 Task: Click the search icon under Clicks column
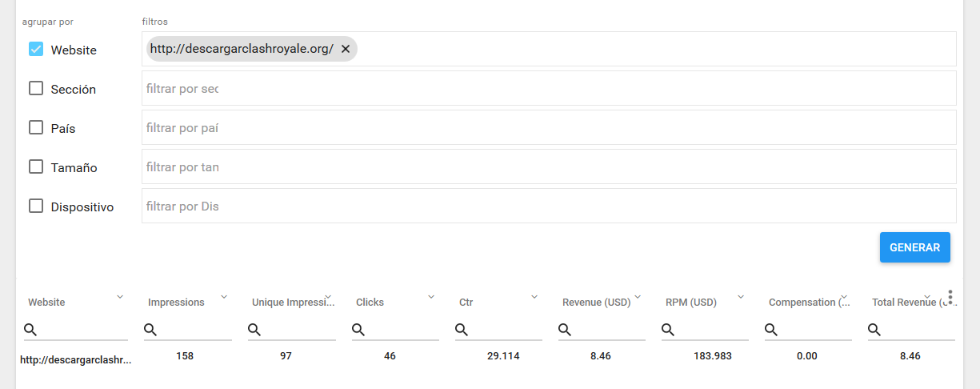358,330
